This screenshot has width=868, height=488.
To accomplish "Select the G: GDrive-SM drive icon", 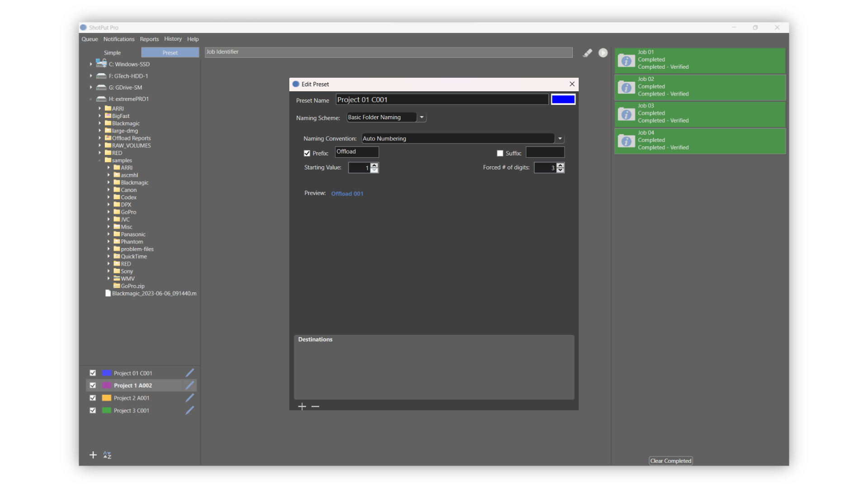I will pos(101,87).
